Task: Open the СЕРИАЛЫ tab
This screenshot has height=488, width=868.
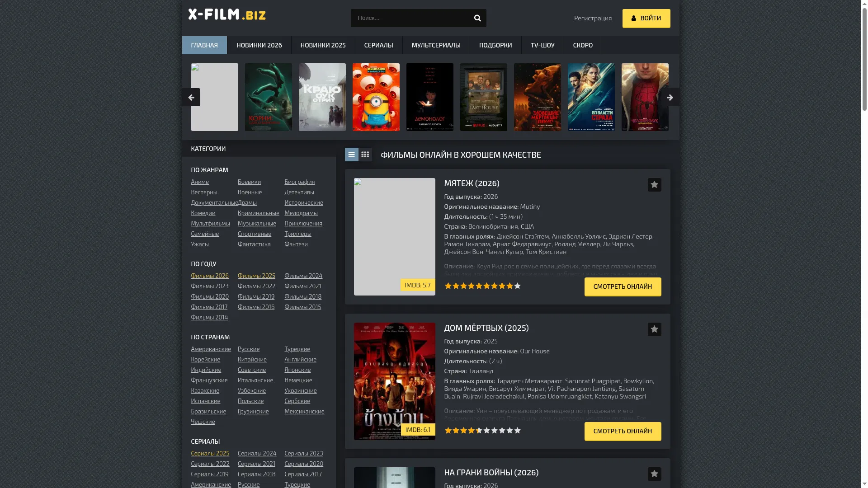Action: (378, 45)
